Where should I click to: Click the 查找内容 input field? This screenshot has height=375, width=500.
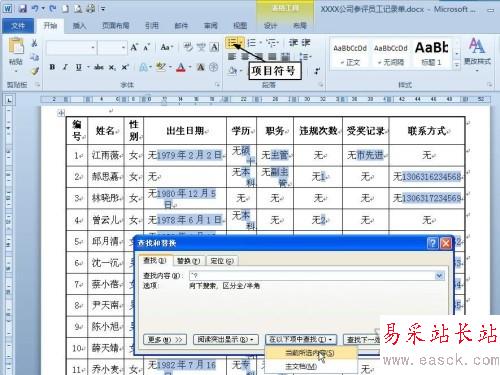point(312,276)
